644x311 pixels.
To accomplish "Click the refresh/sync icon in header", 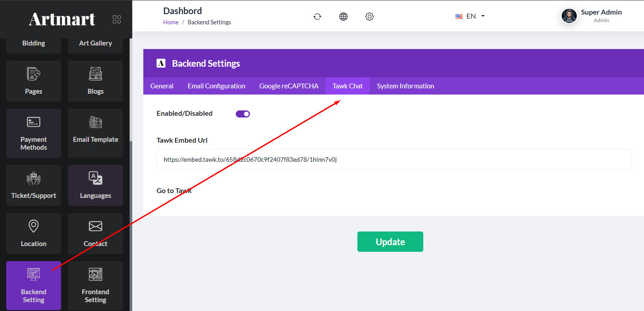I will (x=317, y=16).
